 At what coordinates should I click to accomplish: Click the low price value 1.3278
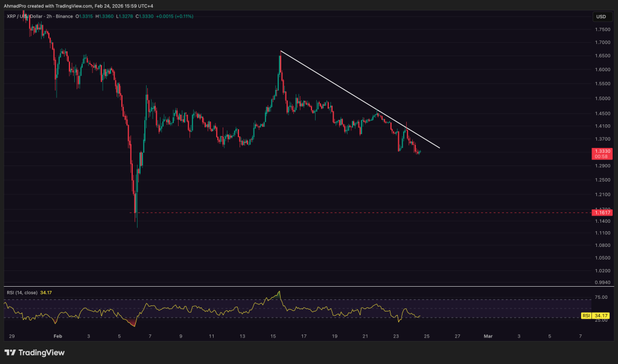(124, 17)
